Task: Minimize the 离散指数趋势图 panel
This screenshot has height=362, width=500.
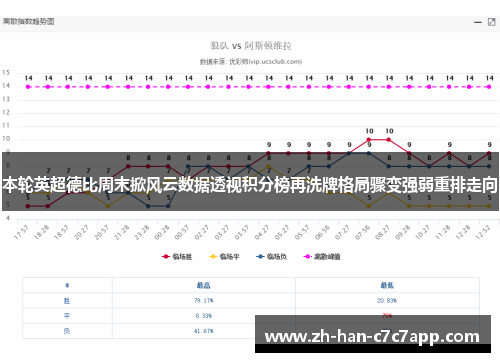Action: [x=478, y=22]
